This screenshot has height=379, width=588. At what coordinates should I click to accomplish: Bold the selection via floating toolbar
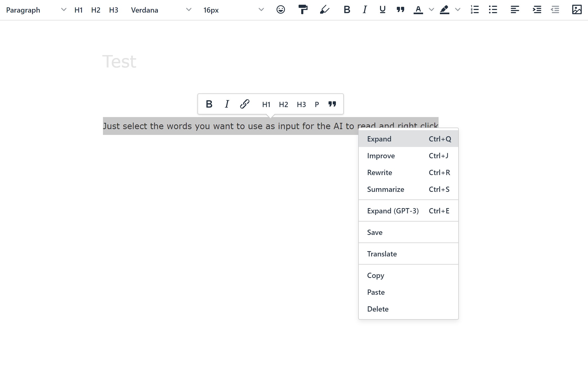[209, 104]
